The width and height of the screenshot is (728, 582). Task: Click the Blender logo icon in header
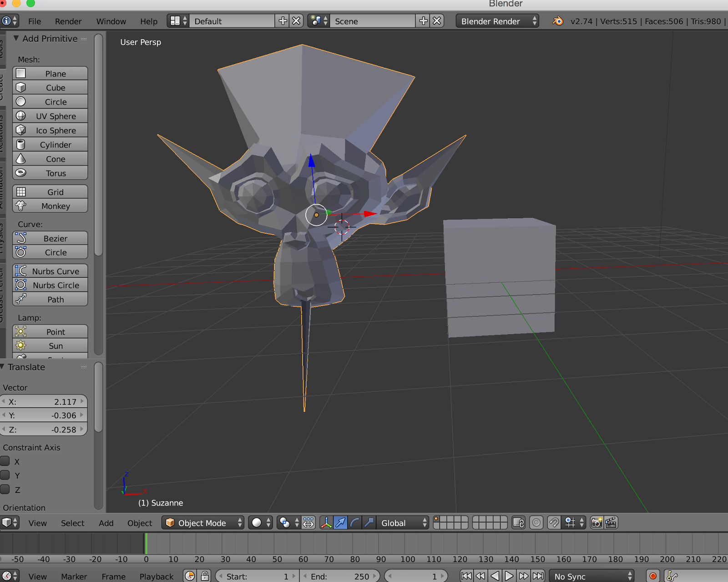557,21
